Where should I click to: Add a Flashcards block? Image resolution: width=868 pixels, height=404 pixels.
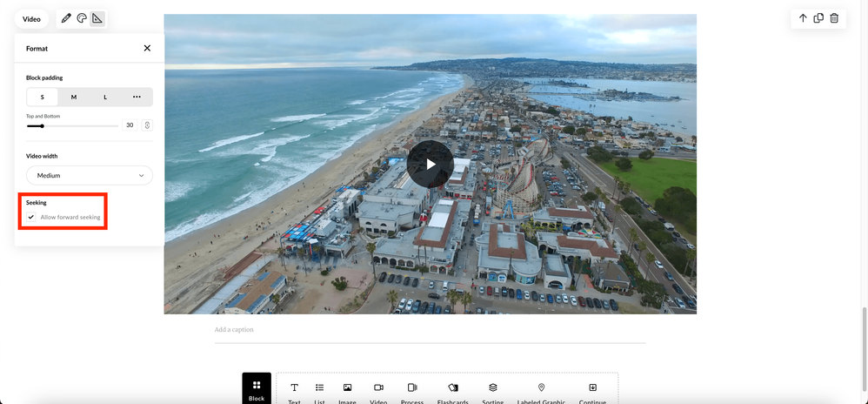[452, 392]
